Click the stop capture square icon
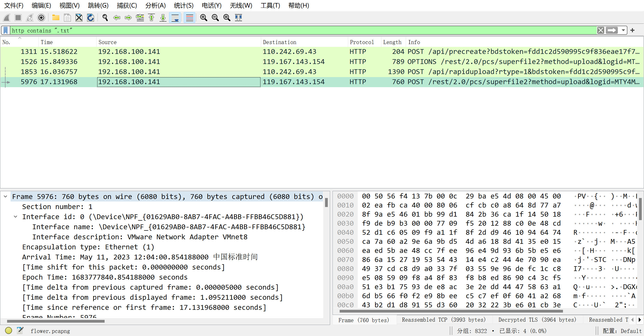This screenshot has height=336, width=644. point(18,18)
